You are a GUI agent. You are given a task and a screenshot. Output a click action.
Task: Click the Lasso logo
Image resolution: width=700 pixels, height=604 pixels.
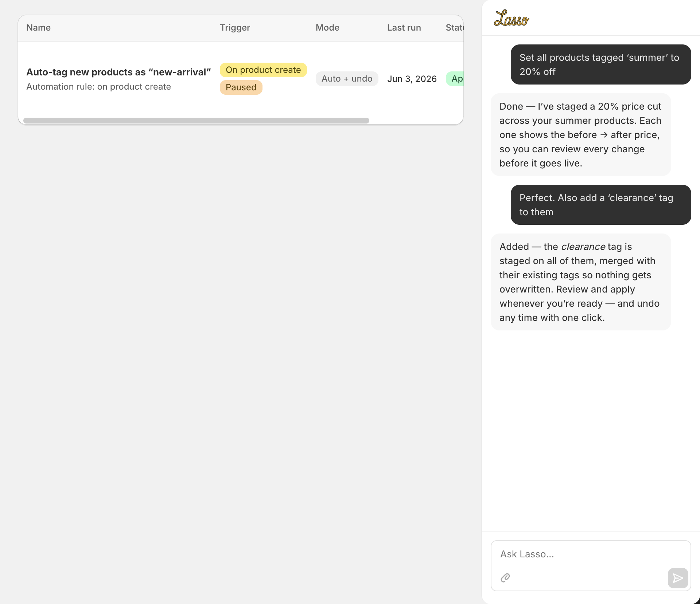point(511,18)
